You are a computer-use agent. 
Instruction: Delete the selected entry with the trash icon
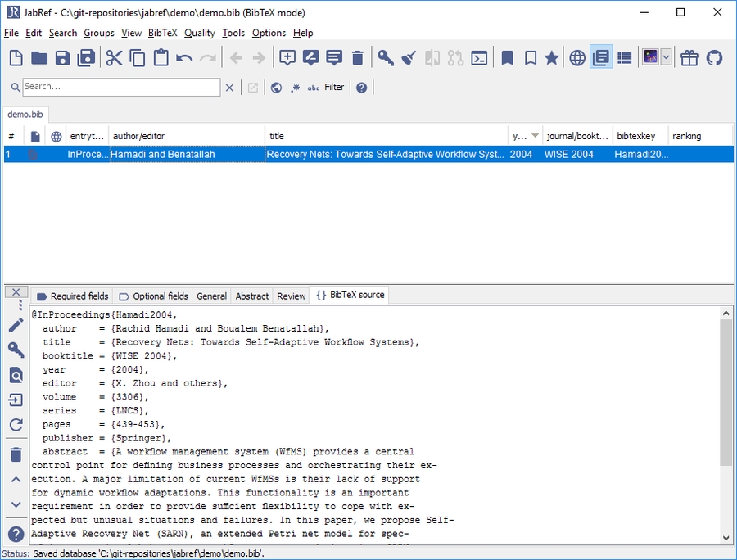coord(358,57)
